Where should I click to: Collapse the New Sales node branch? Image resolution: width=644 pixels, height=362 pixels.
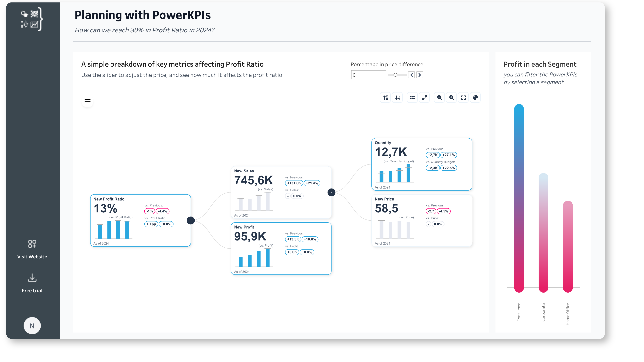pos(331,192)
